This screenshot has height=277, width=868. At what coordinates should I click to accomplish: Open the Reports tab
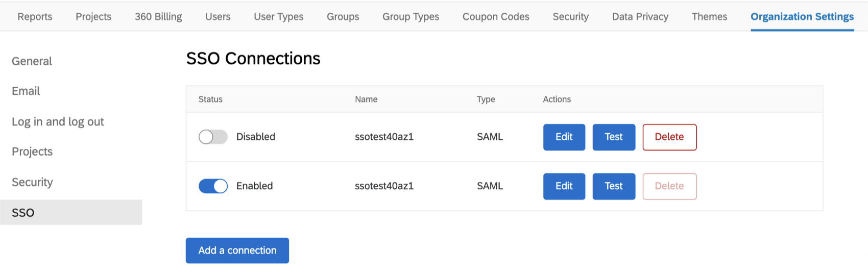(35, 16)
